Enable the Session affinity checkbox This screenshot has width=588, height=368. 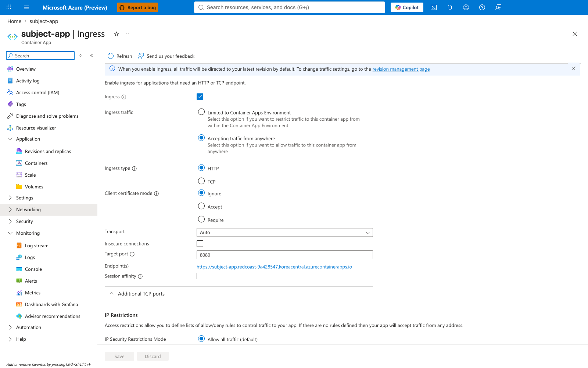200,276
